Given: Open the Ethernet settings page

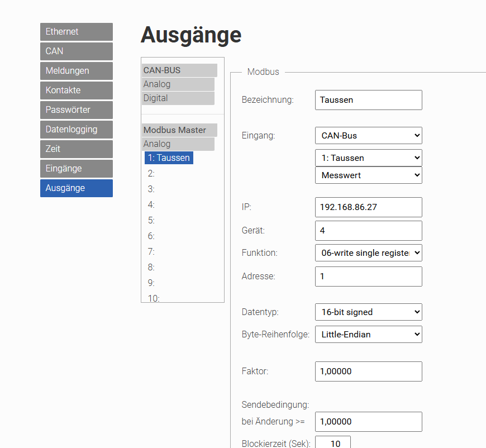Looking at the screenshot, I should 76,32.
